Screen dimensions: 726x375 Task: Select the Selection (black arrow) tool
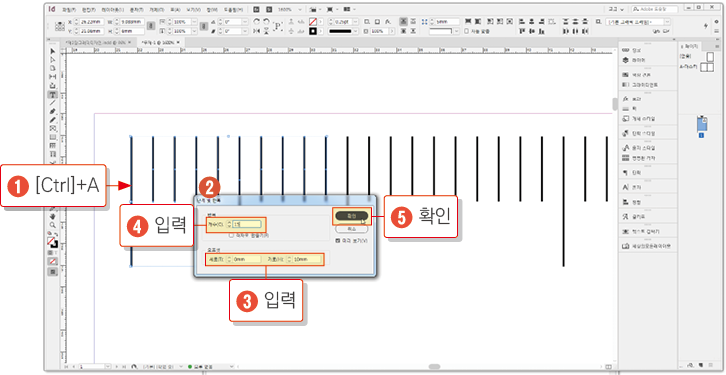tap(52, 51)
